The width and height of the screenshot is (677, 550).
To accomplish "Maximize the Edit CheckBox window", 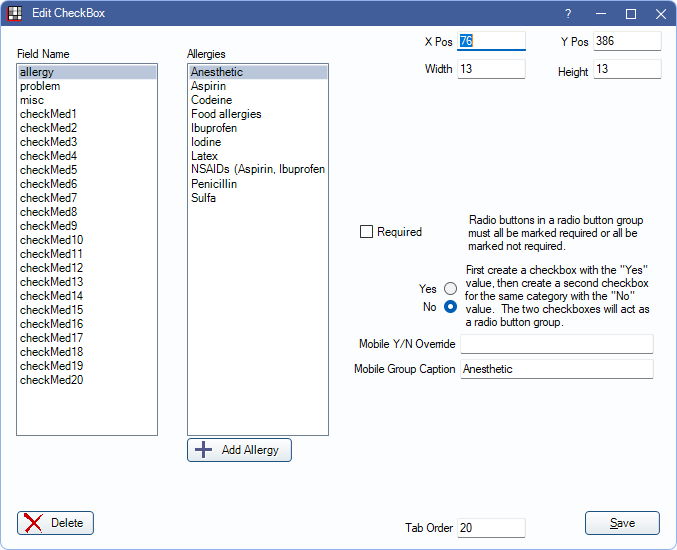I will [631, 14].
